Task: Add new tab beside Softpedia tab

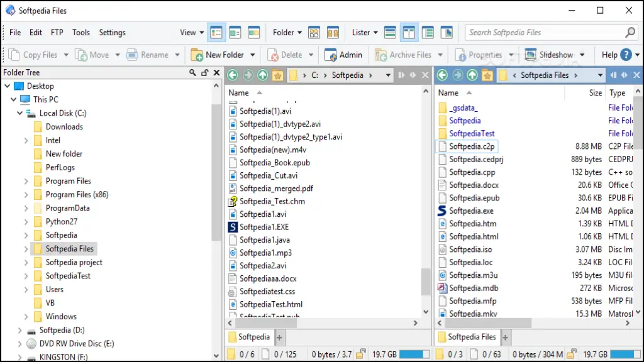Action: pyautogui.click(x=279, y=337)
